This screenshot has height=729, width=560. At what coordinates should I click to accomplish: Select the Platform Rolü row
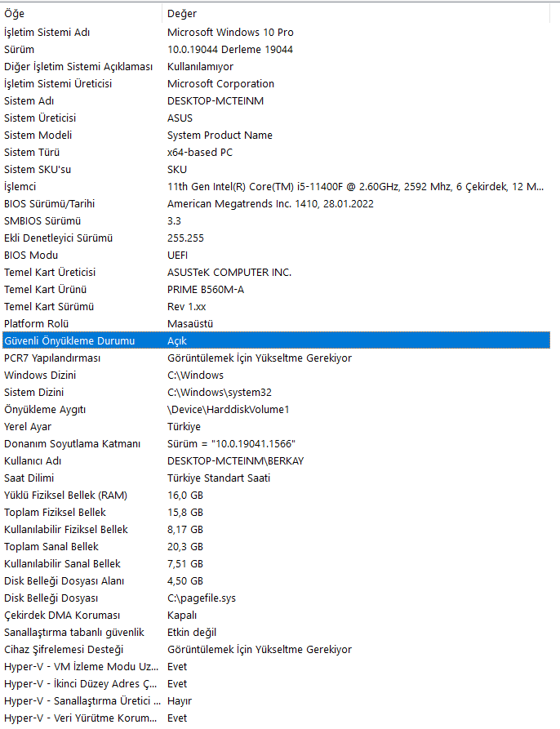[276, 324]
